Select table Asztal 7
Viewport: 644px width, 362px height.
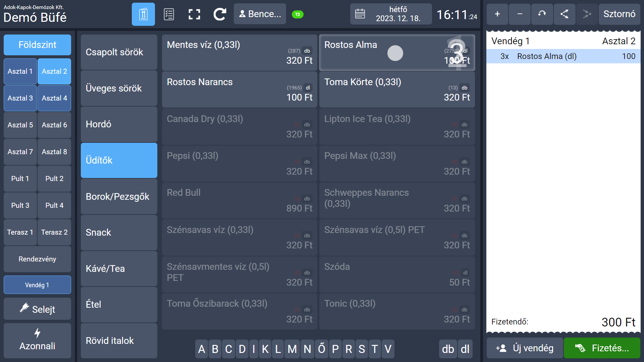(x=20, y=152)
